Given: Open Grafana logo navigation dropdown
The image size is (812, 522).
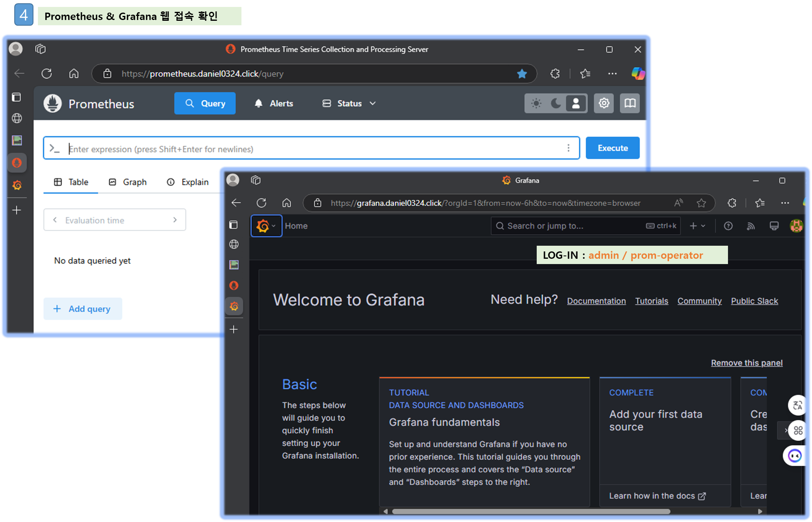Looking at the screenshot, I should point(266,226).
